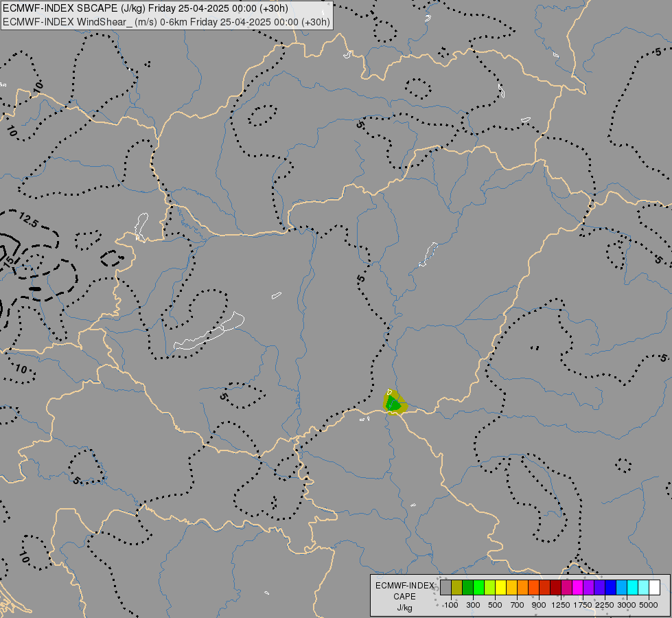Click the legend label '2250'
672x618 pixels.
pos(605,605)
